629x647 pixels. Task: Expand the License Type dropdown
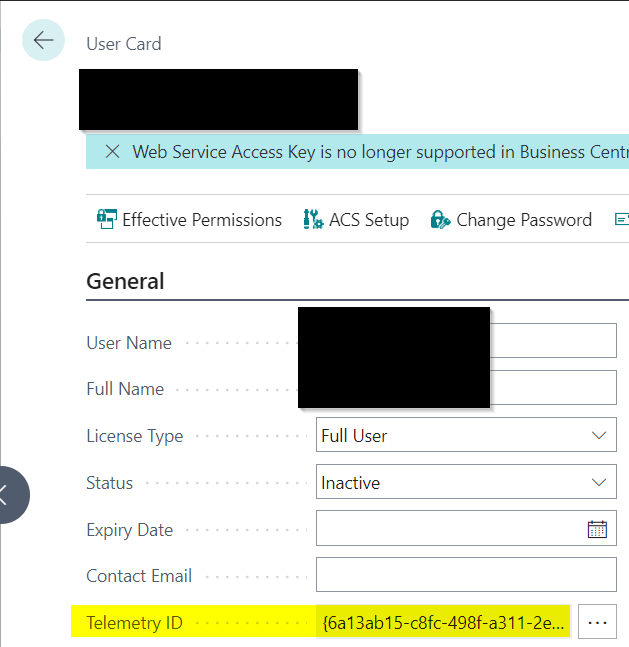pos(599,436)
